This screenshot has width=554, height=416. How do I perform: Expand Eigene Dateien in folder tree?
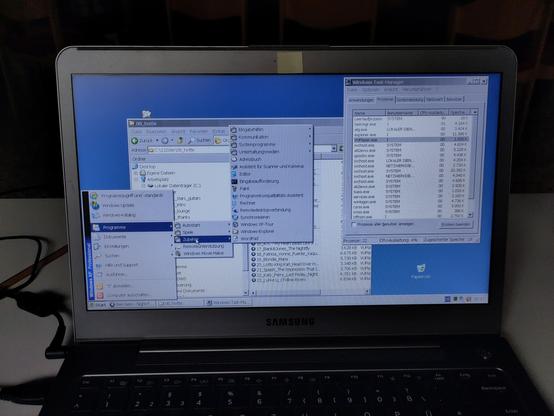(136, 173)
